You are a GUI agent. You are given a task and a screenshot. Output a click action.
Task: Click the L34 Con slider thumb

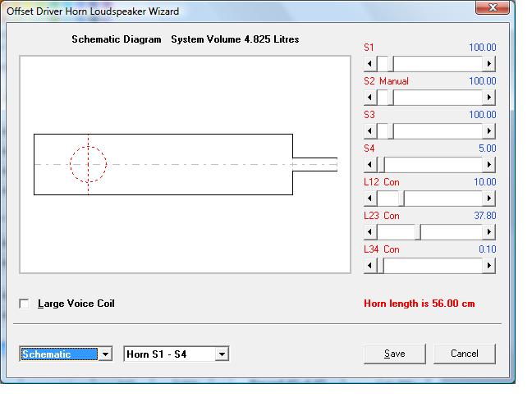click(380, 265)
